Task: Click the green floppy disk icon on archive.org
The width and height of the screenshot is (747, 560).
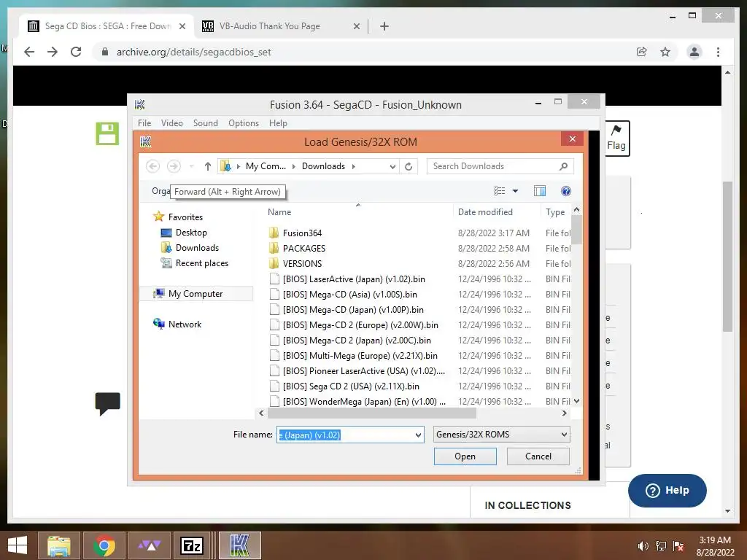Action: click(x=107, y=133)
